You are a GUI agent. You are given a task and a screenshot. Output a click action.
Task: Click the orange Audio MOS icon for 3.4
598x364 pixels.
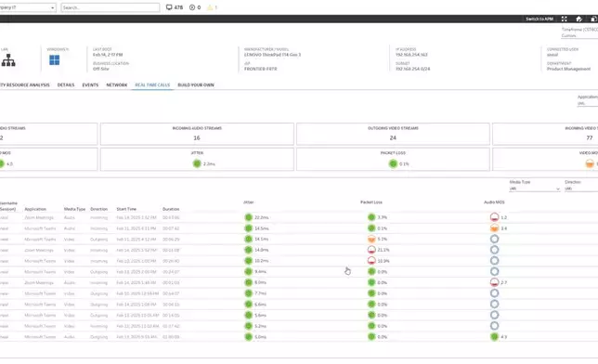(494, 228)
